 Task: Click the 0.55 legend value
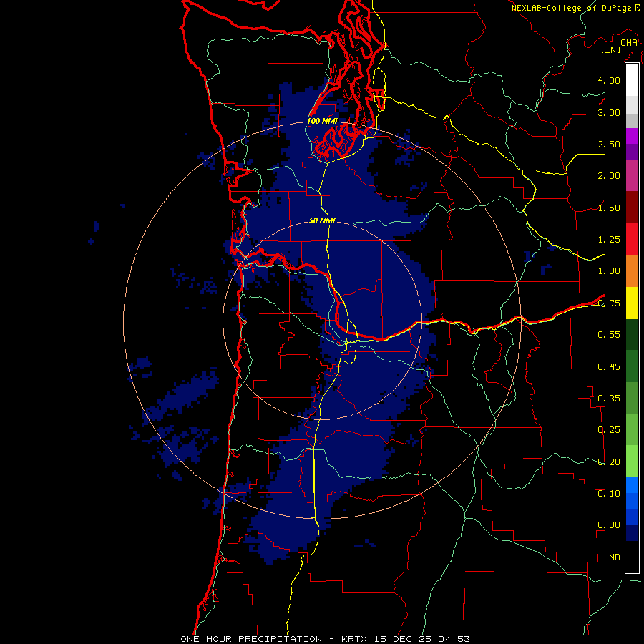(609, 335)
